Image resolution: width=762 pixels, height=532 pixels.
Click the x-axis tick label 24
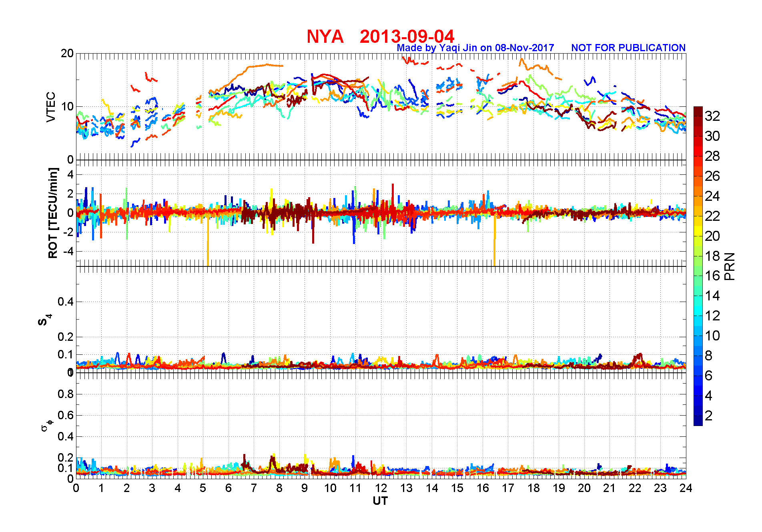pos(686,488)
